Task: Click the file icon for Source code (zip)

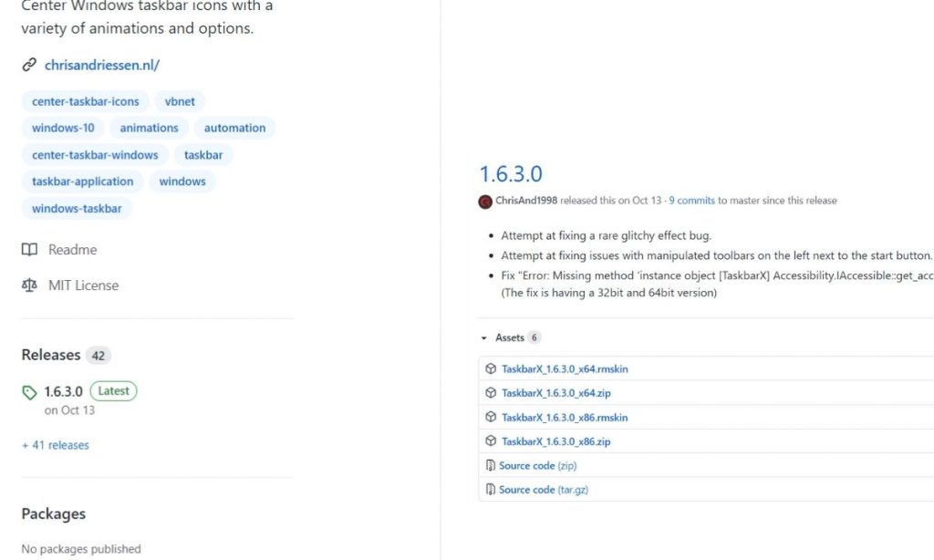Action: 491,466
